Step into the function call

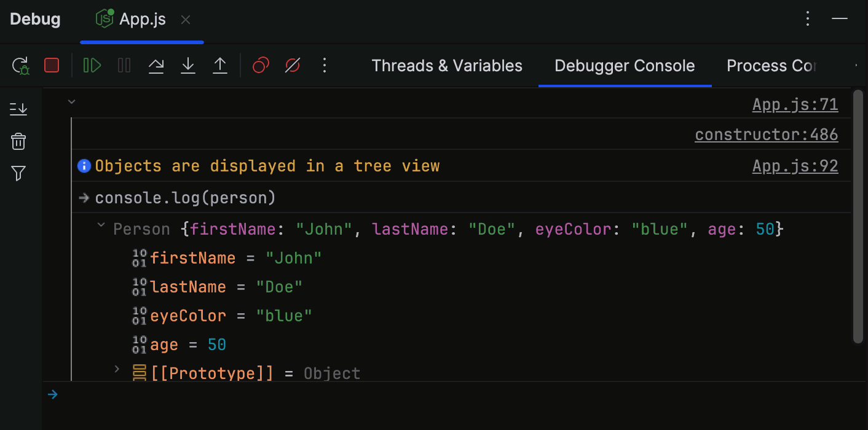(187, 65)
